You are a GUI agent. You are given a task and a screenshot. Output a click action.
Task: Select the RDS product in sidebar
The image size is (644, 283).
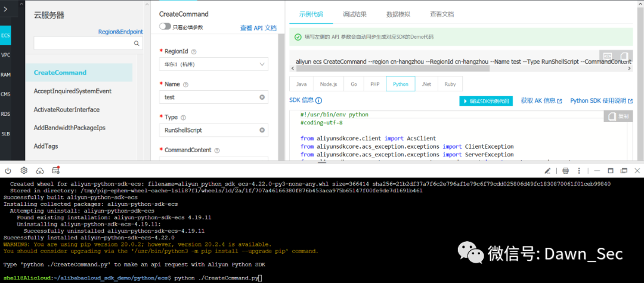coord(6,114)
